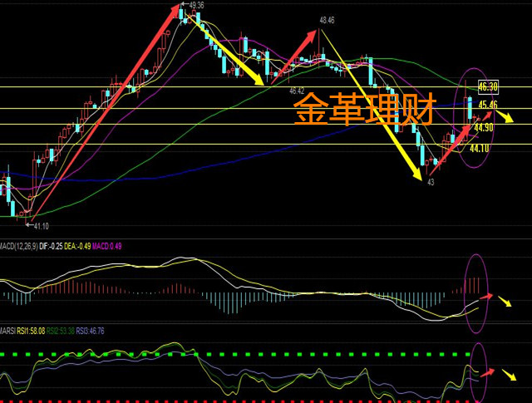Click the 44.10 support level label
This screenshot has width=532, height=403.
[480, 148]
